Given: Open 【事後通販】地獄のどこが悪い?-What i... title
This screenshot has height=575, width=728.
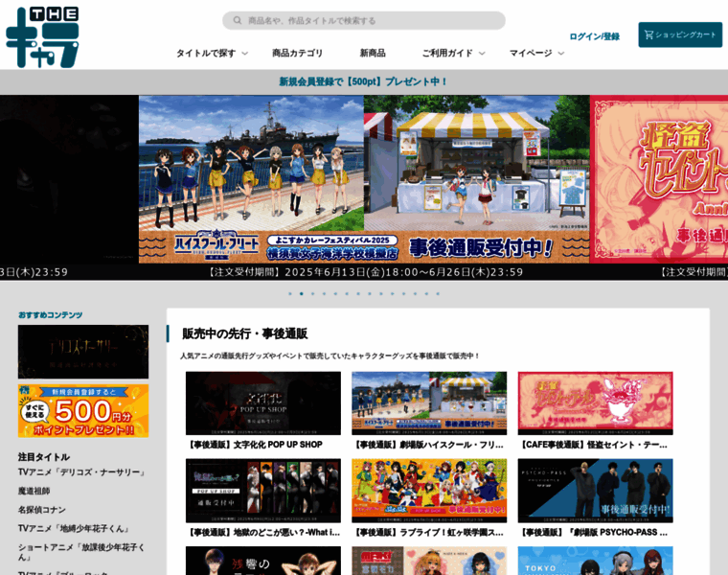Looking at the screenshot, I should tap(263, 532).
